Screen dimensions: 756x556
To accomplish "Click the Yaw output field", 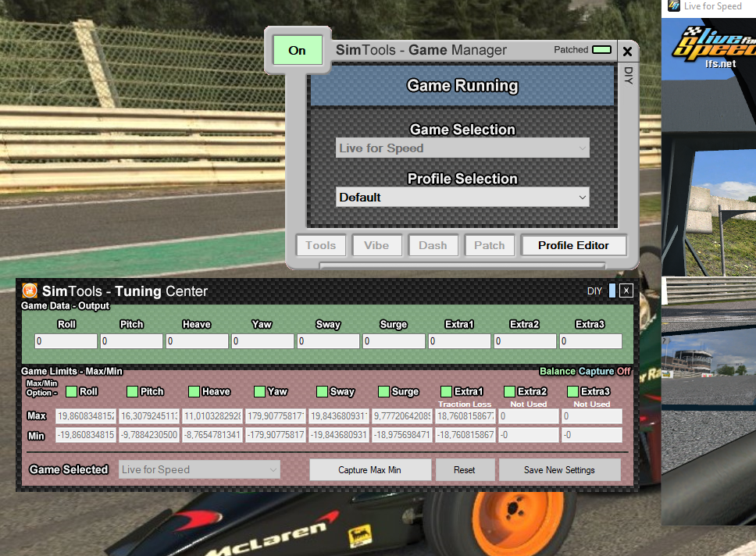I will tap(262, 341).
